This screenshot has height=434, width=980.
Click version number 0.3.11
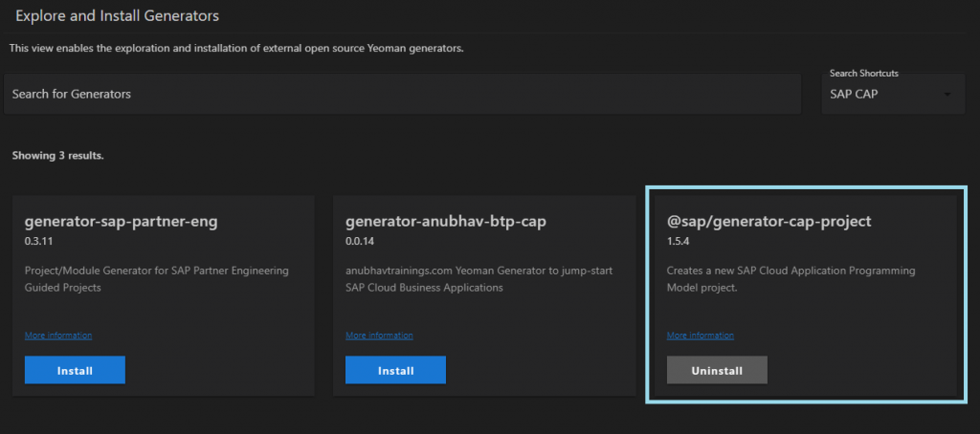pyautogui.click(x=37, y=241)
